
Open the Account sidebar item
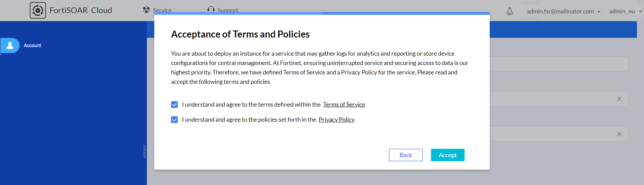(33, 45)
